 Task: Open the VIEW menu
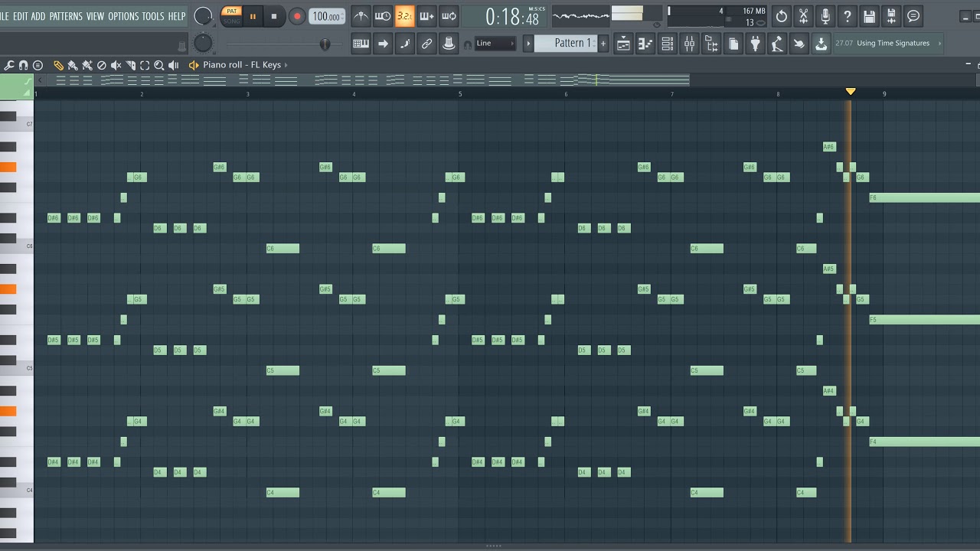95,16
